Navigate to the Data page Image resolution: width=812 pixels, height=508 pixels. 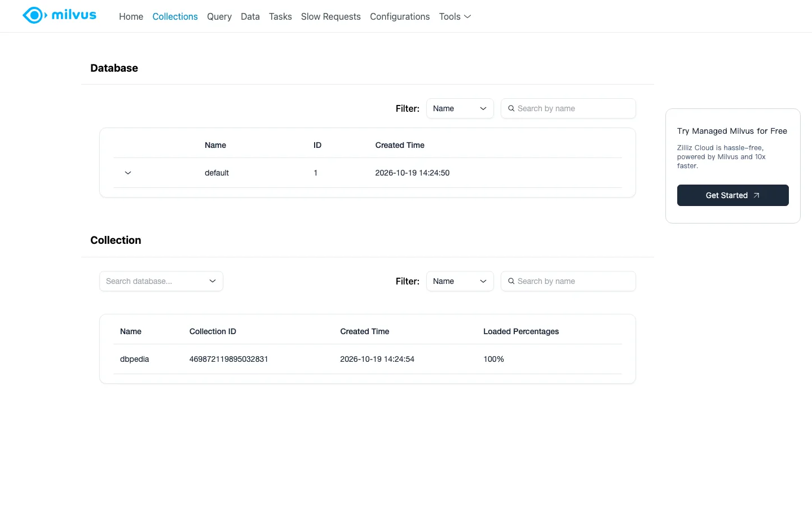click(250, 16)
